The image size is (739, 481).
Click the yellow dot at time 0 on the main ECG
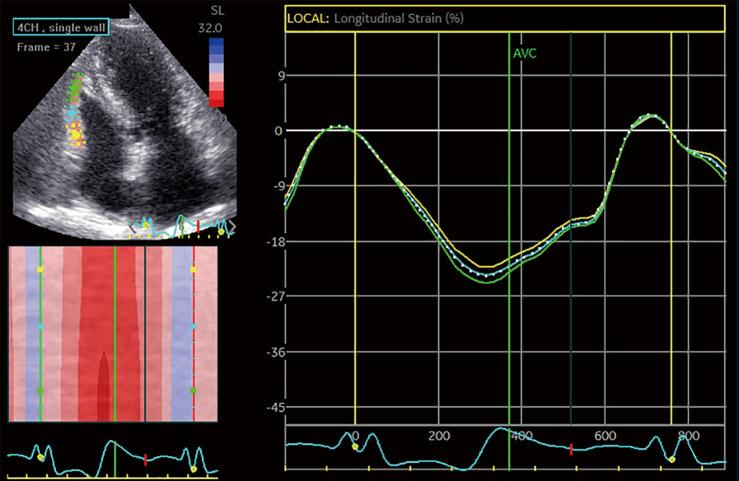(x=355, y=447)
